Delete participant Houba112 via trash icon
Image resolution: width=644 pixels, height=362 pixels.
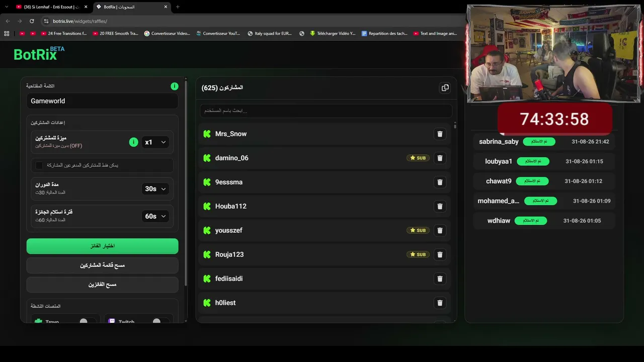440,206
